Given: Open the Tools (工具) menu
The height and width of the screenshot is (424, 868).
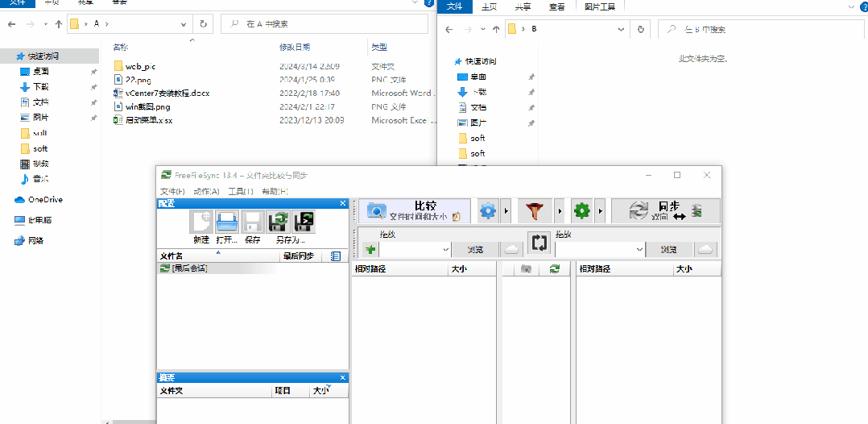Looking at the screenshot, I should (x=240, y=191).
